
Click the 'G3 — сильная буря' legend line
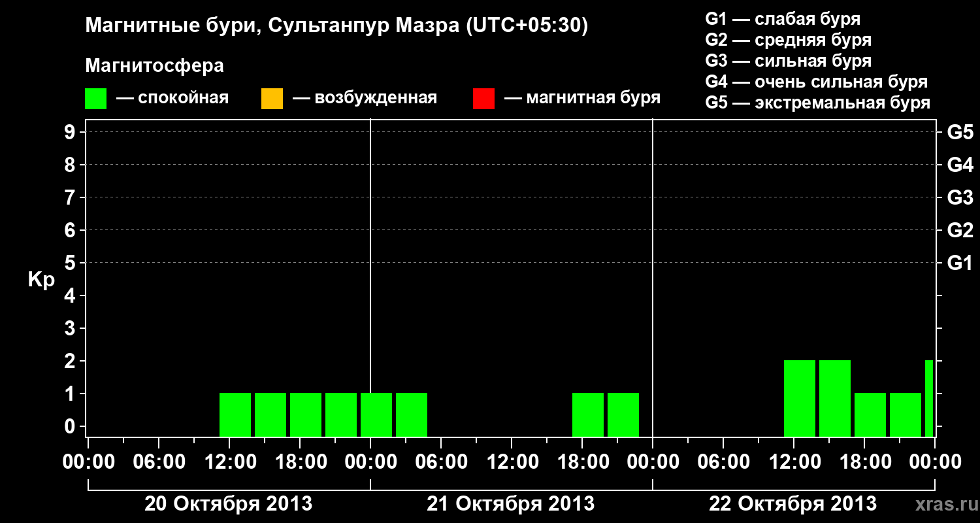coord(789,61)
